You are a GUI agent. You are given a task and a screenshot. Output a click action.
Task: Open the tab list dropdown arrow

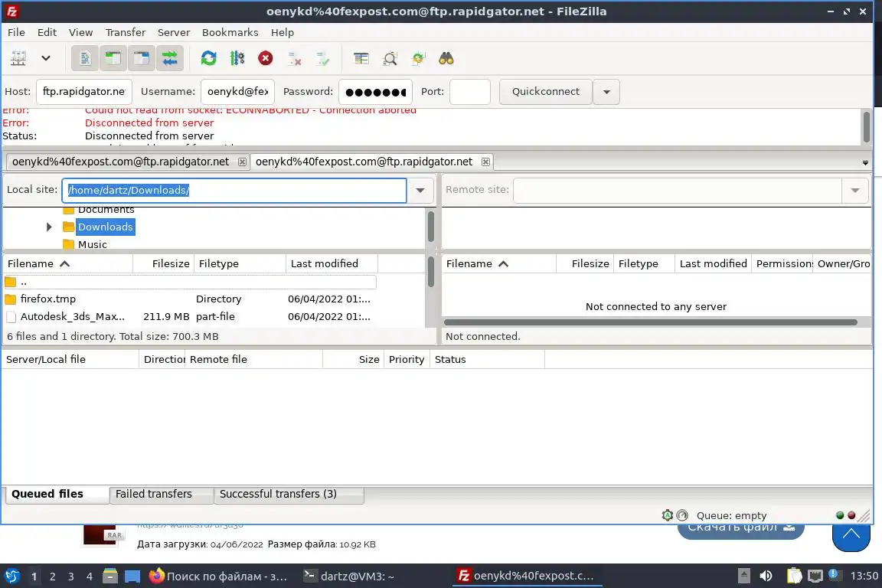(x=865, y=162)
